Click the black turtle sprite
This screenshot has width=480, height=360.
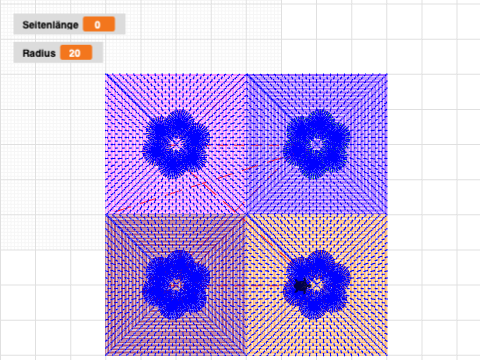302,286
